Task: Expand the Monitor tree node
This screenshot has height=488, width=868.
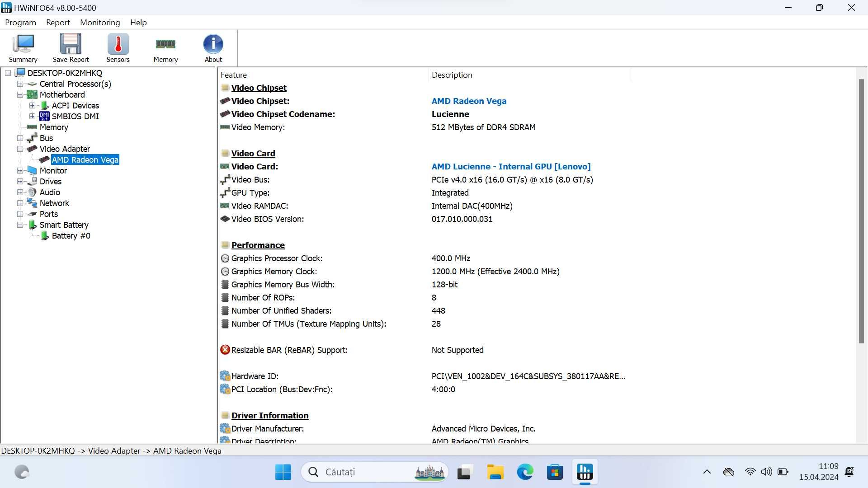Action: [20, 170]
